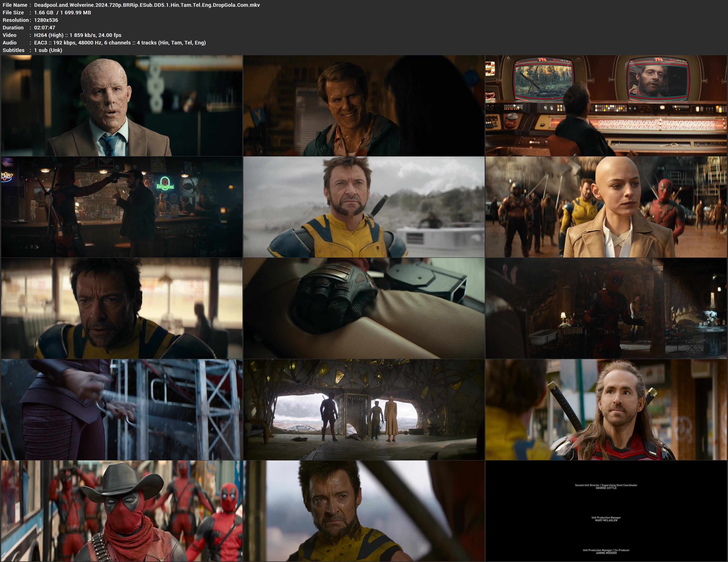728x562 pixels.
Task: Open thumbnail of bruised man in car
Action: pyautogui.click(x=364, y=511)
